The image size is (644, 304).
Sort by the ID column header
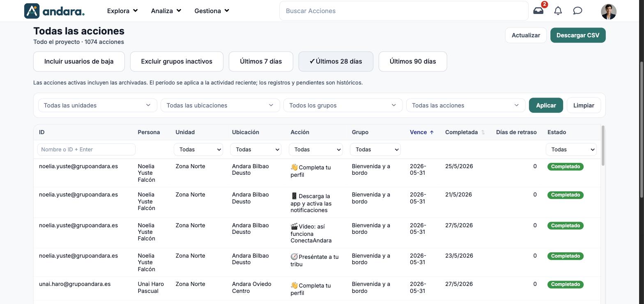click(x=42, y=132)
